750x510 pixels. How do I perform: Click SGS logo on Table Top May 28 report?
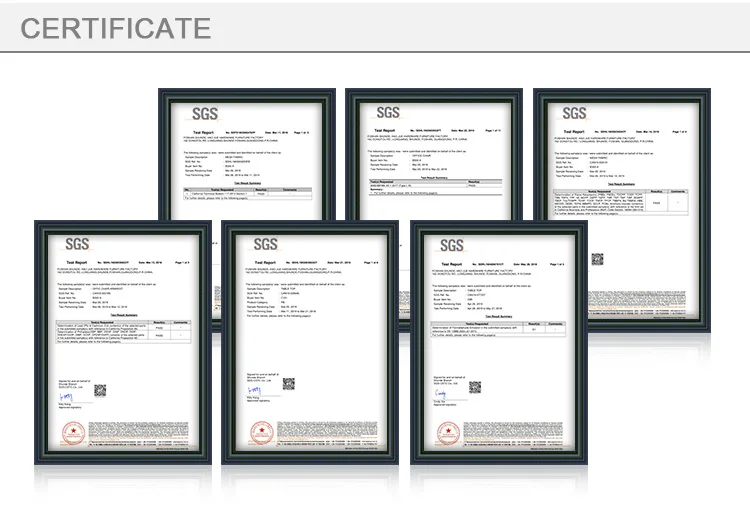click(x=452, y=245)
